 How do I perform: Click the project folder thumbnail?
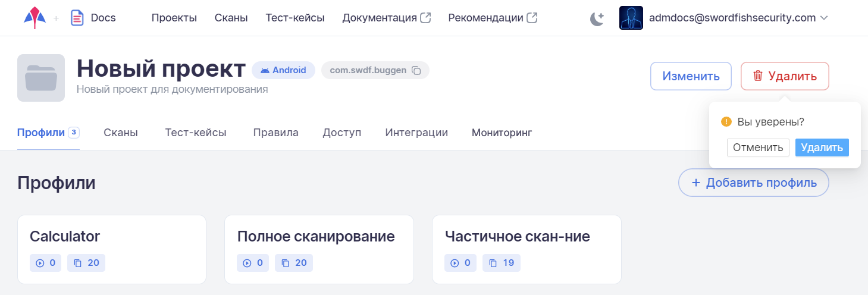(41, 78)
